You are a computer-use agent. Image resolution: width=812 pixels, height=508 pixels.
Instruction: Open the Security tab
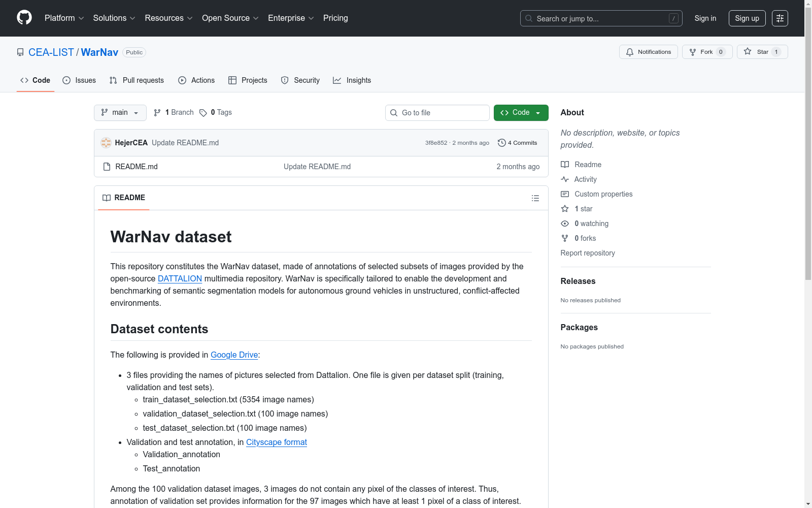tap(300, 80)
